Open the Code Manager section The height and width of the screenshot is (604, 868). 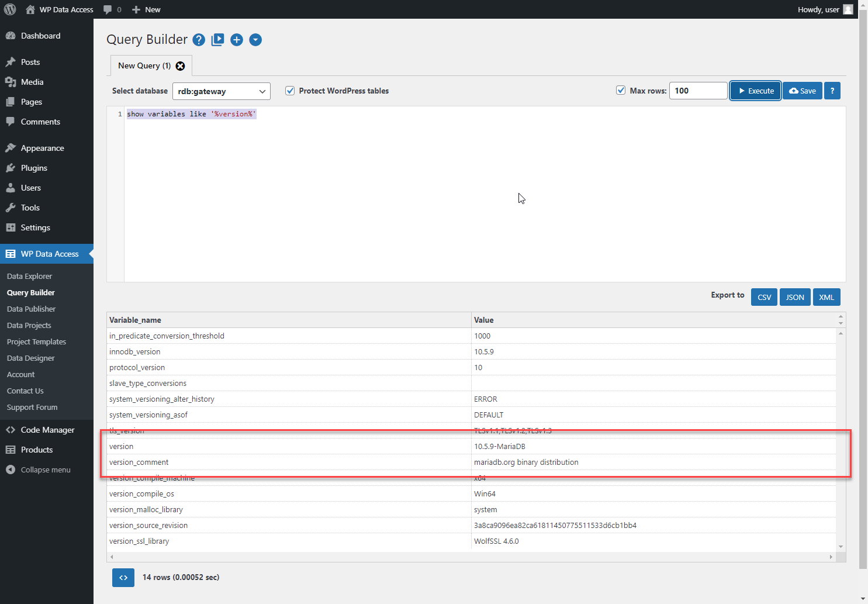47,430
